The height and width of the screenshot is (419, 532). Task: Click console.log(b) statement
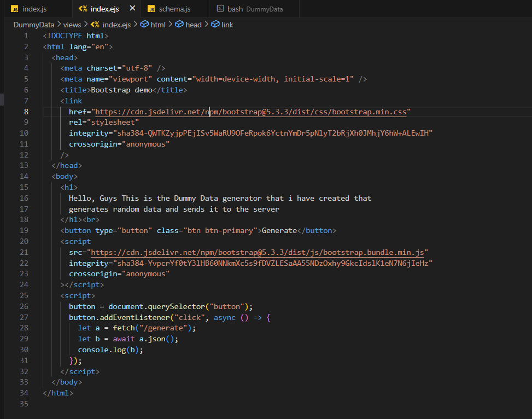(108, 350)
